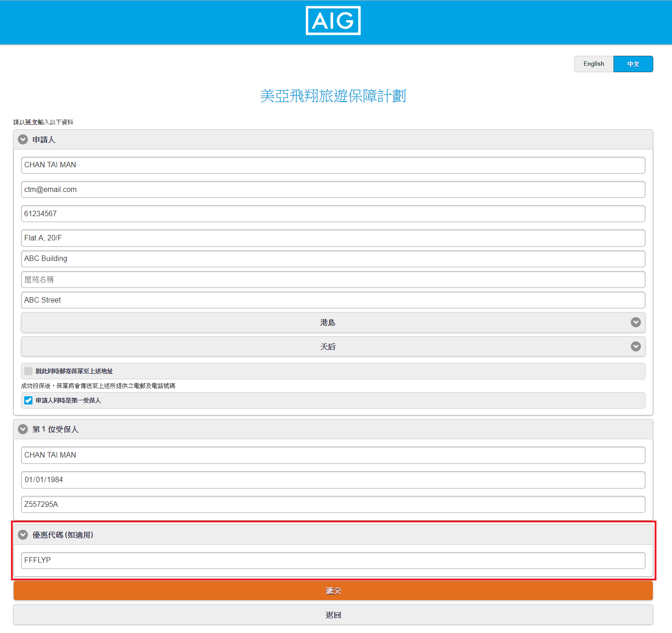This screenshot has width=672, height=633.
Task: Focus applicant name field CHAN TAI MAN
Action: [333, 165]
